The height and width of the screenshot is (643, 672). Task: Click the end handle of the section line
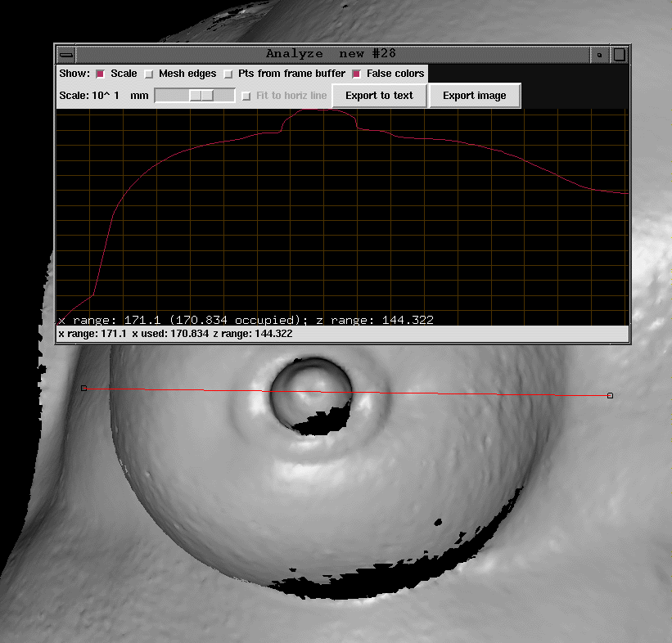[610, 396]
